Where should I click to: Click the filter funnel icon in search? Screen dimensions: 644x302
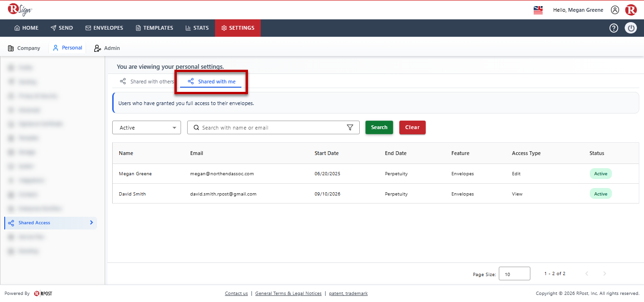pos(350,128)
